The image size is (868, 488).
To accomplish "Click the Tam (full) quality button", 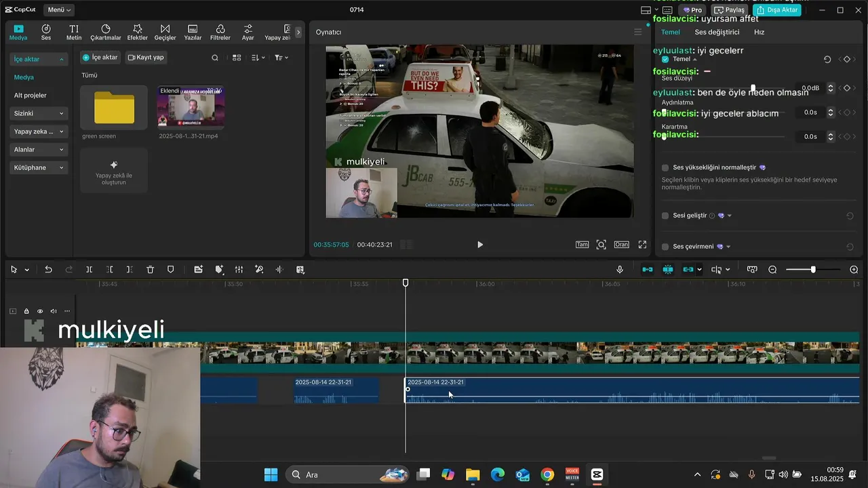I will click(x=582, y=245).
